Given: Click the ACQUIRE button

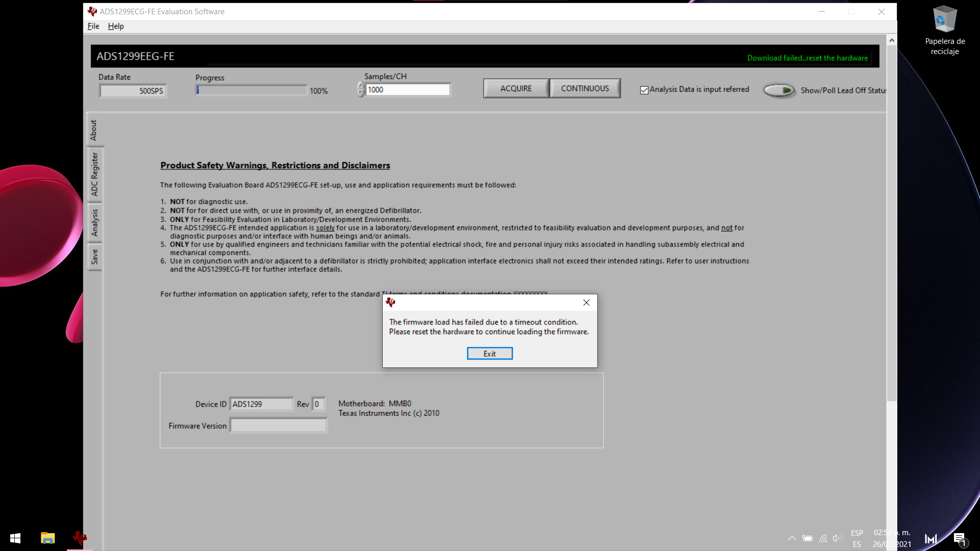Looking at the screenshot, I should pos(516,88).
